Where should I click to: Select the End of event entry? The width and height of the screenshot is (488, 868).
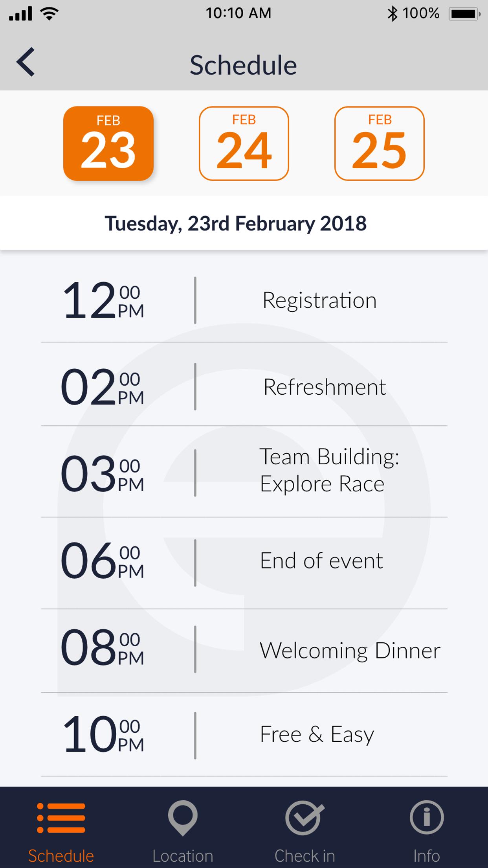pos(321,561)
